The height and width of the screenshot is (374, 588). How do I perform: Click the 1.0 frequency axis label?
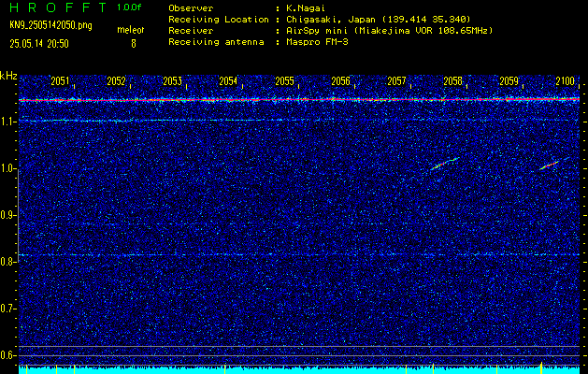[7, 168]
